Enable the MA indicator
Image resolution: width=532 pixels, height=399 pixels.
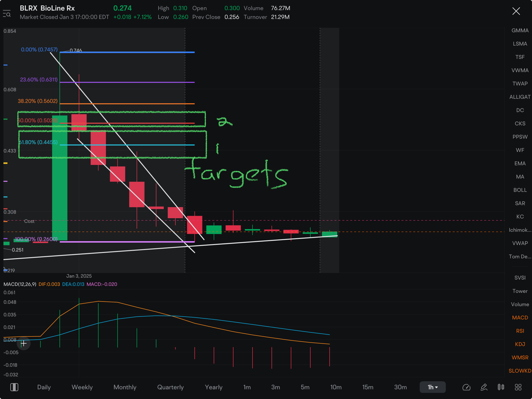(520, 177)
